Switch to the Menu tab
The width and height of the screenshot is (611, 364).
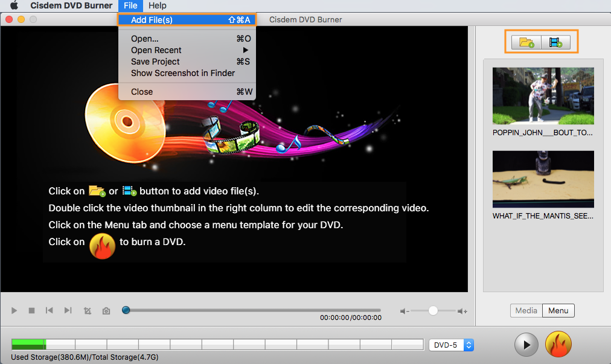[558, 311]
